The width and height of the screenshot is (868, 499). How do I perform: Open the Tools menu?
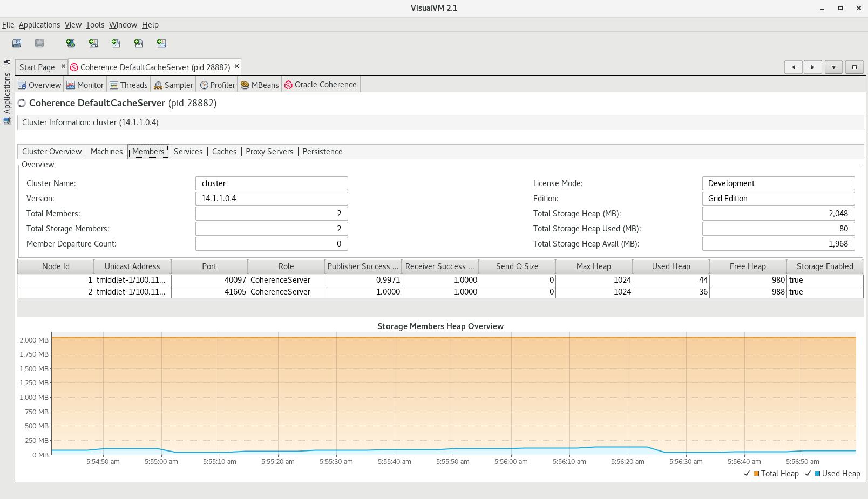[95, 25]
